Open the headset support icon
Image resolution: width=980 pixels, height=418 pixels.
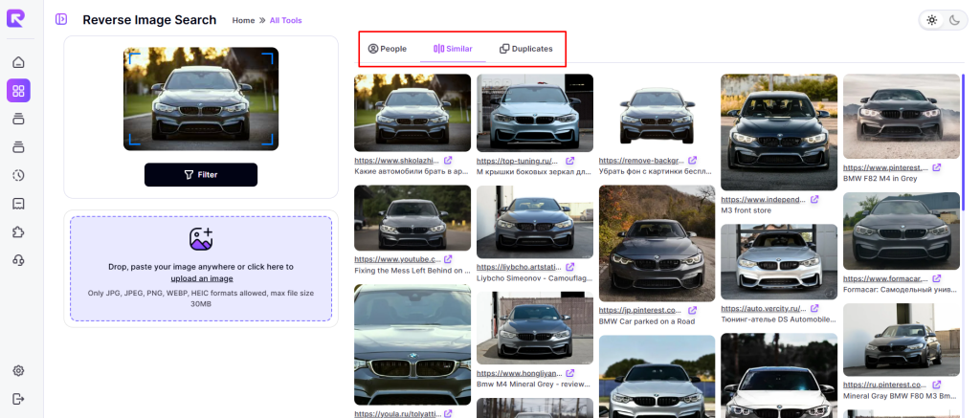(18, 259)
